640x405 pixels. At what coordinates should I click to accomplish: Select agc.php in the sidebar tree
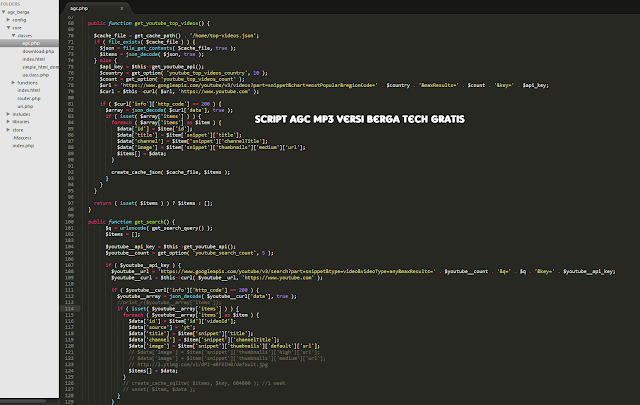pyautogui.click(x=29, y=43)
